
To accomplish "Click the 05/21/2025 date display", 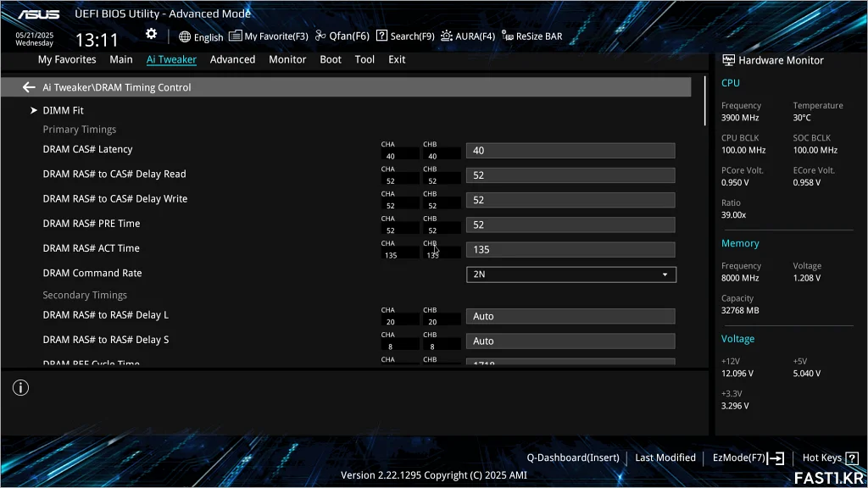I will coord(34,35).
